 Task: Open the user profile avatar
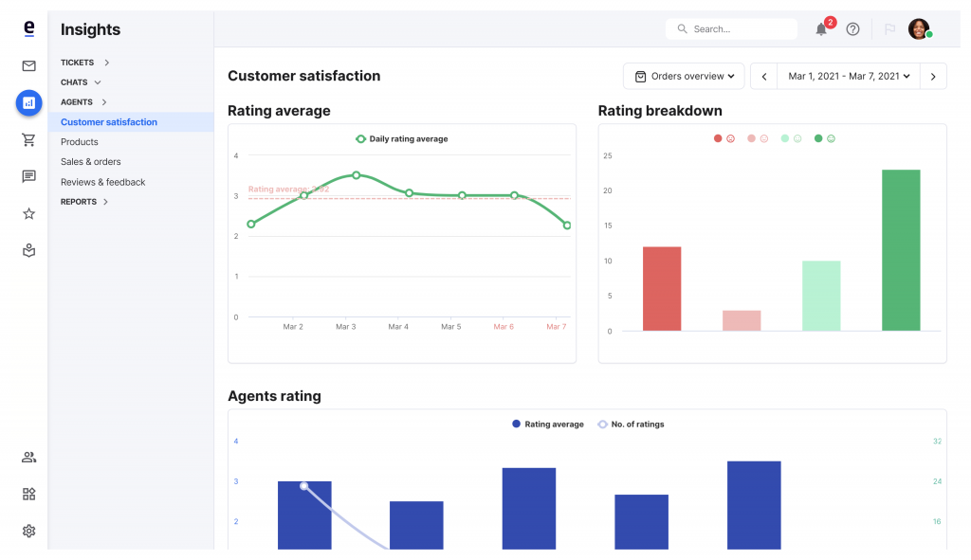pyautogui.click(x=919, y=28)
